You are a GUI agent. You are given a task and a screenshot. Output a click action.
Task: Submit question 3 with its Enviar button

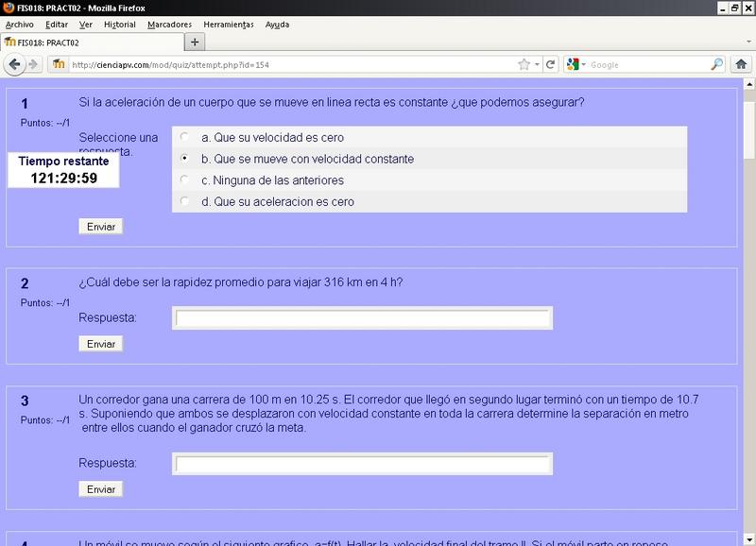point(100,489)
